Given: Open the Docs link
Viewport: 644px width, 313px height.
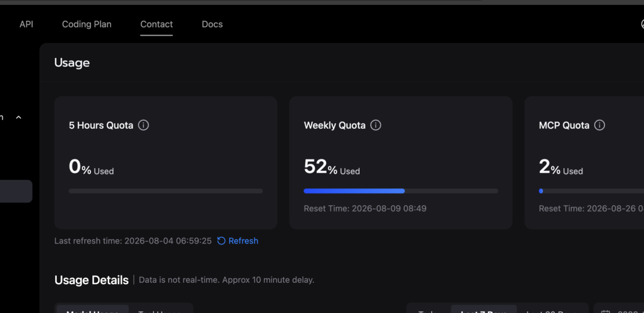Looking at the screenshot, I should click(212, 24).
